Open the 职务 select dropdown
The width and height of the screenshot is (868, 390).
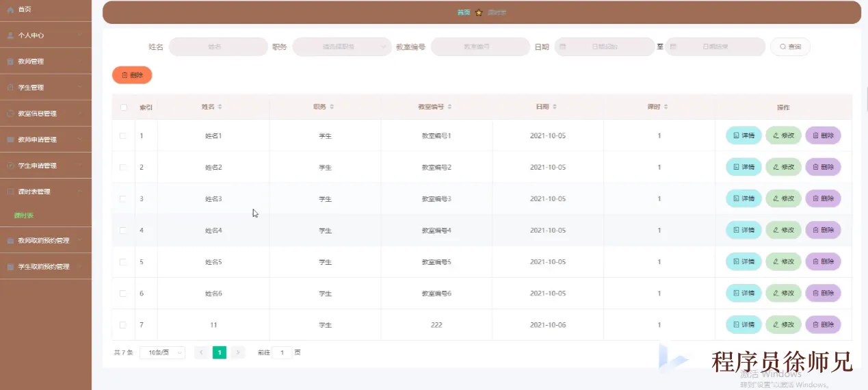point(342,47)
